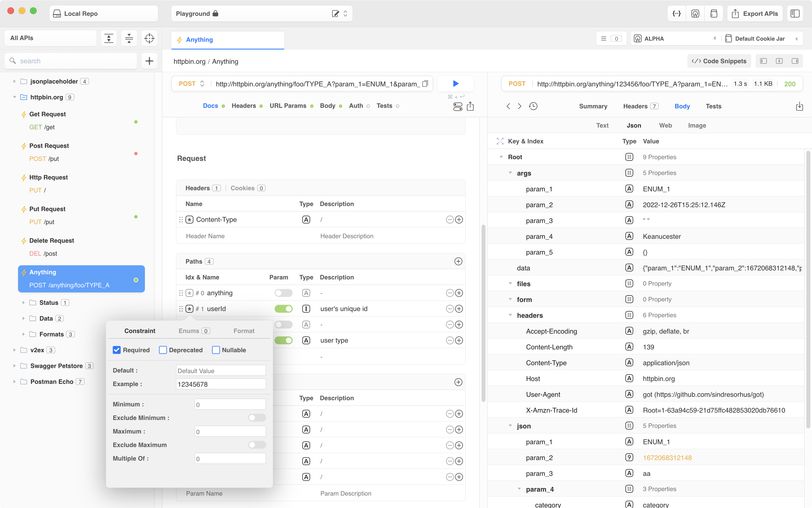Open the POST method dropdown
The height and width of the screenshot is (508, 812).
(192, 84)
